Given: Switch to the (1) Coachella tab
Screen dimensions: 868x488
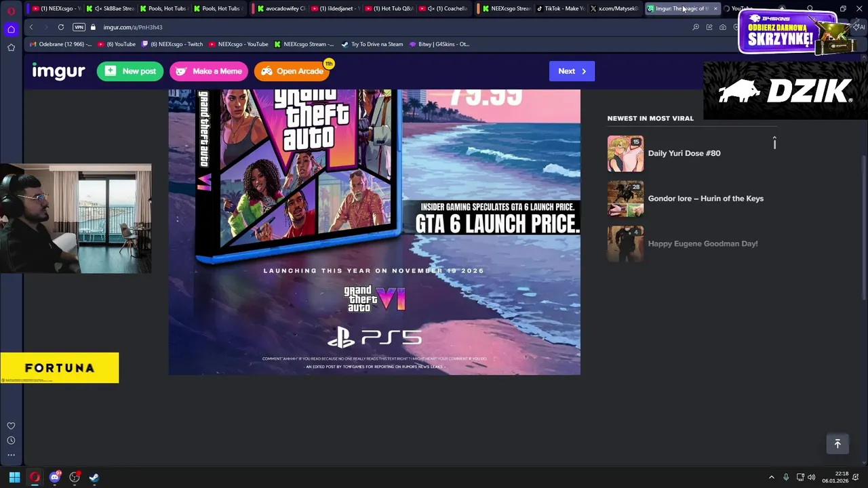Looking at the screenshot, I should (442, 9).
